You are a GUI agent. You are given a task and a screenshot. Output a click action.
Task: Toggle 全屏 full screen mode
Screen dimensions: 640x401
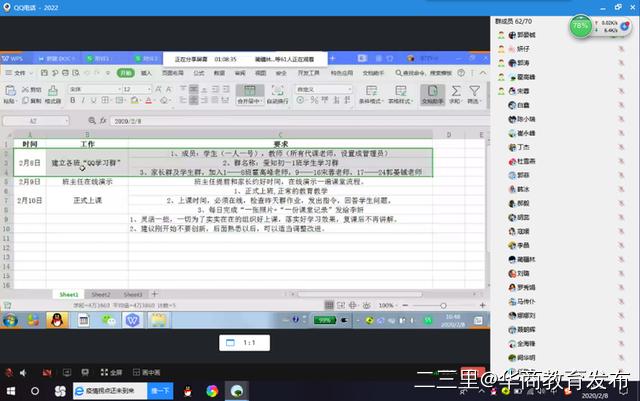(x=111, y=372)
